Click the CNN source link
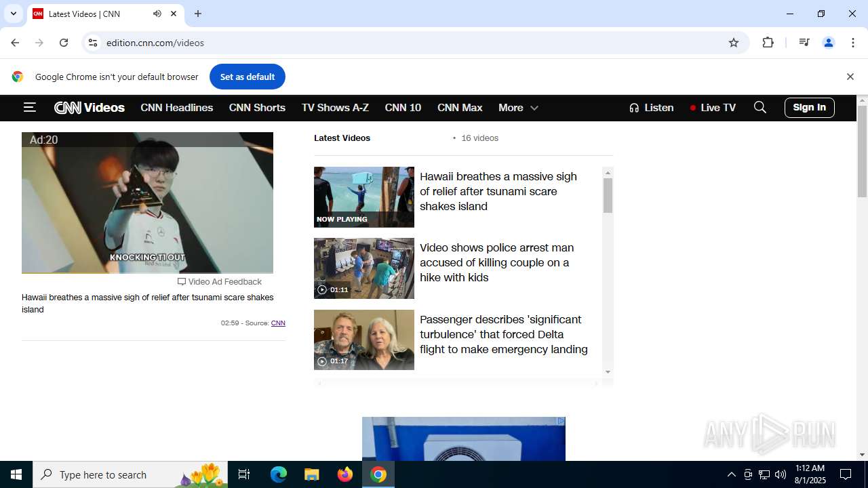 click(278, 323)
